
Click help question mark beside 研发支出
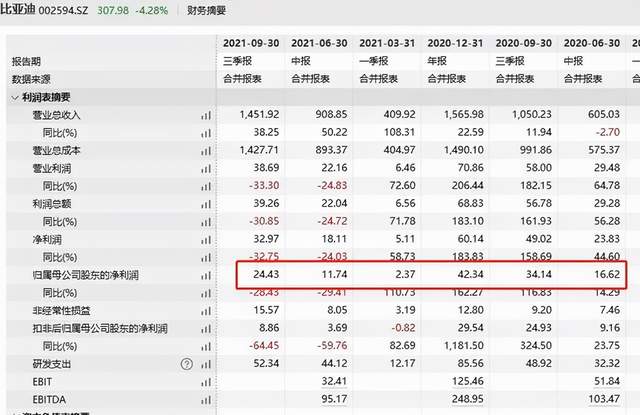(x=187, y=364)
